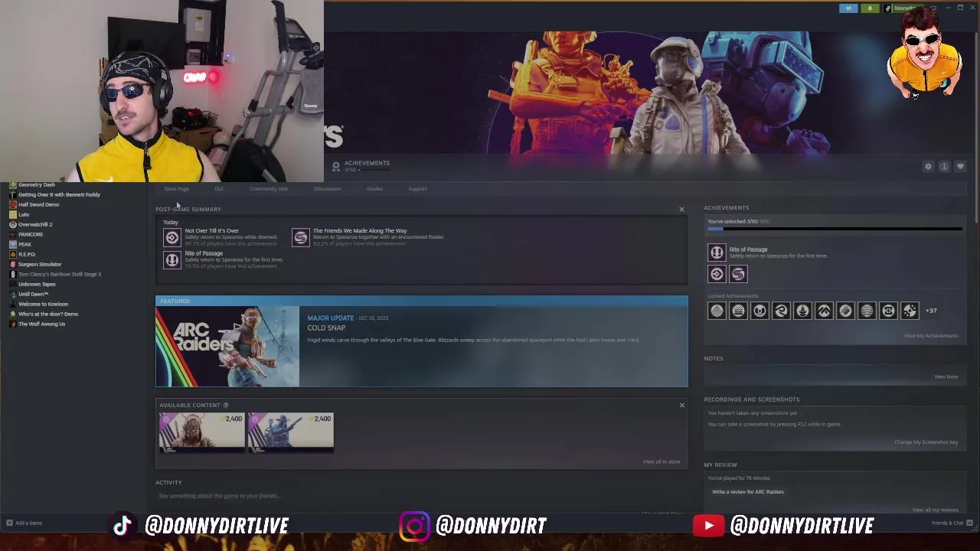Click the activity say something input field

pyautogui.click(x=421, y=496)
